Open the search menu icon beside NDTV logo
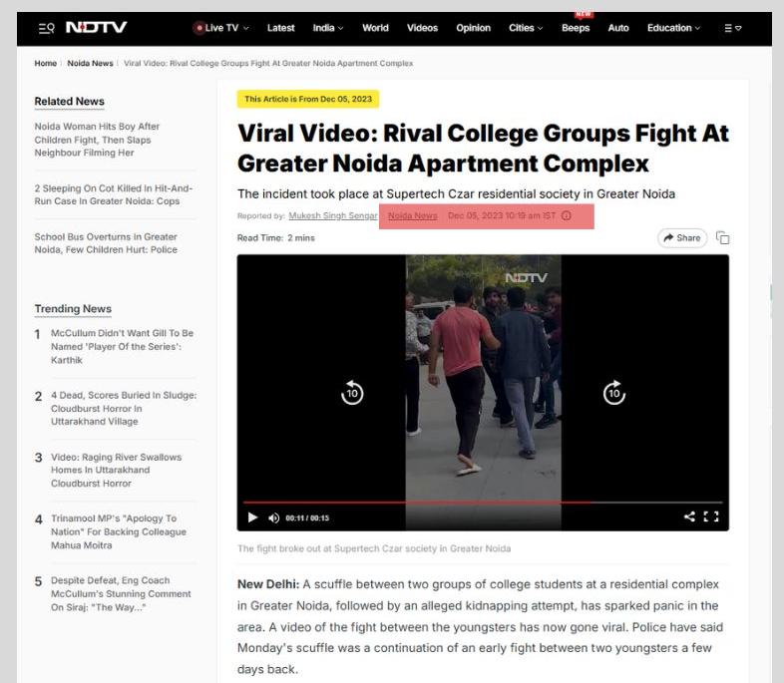This screenshot has width=784, height=683. [47, 28]
